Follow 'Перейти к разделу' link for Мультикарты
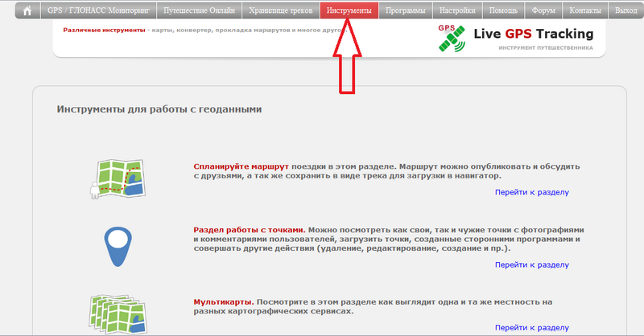Viewport: 644px width, 336px height. pyautogui.click(x=531, y=328)
